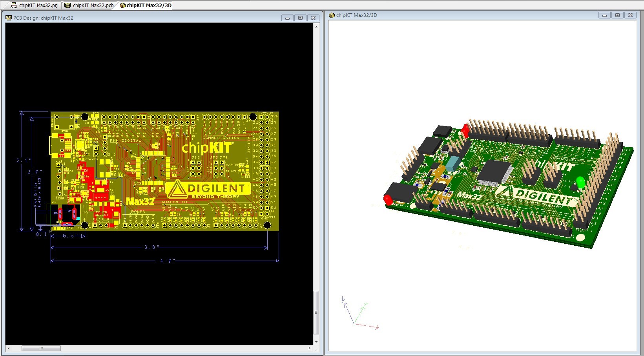The height and width of the screenshot is (356, 644).
Task: Switch to the chipKIT Max32.prj tab
Action: tap(35, 5)
